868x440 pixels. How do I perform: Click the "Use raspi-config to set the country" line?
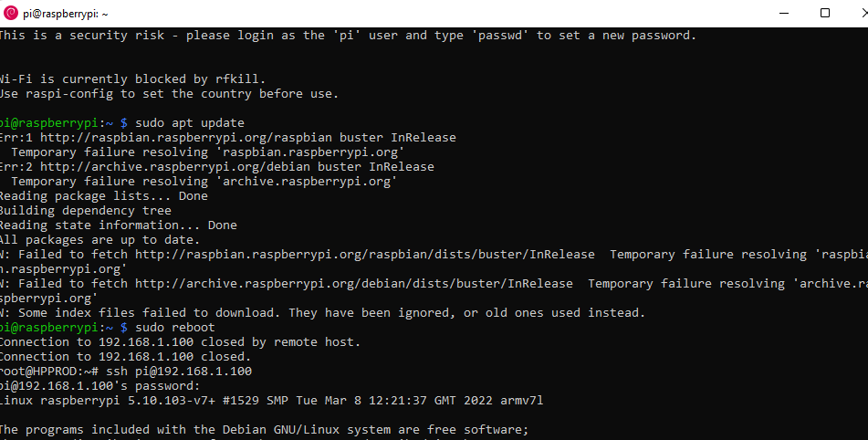tap(168, 93)
